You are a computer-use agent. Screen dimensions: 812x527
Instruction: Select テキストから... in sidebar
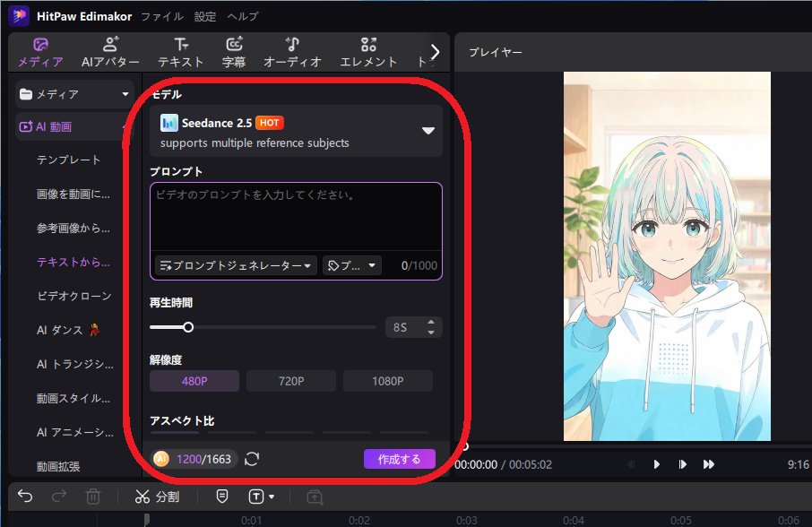pos(73,263)
